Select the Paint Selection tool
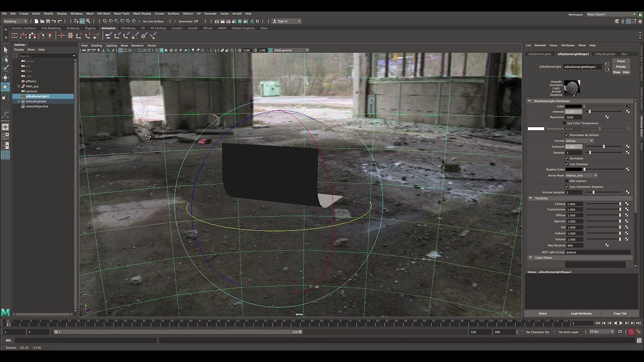644x362 pixels. pyautogui.click(x=6, y=68)
